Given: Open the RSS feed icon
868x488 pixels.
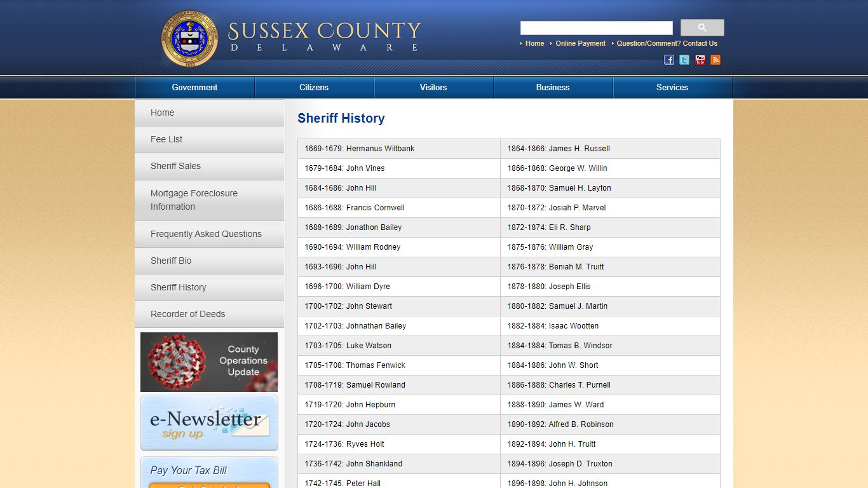Looking at the screenshot, I should tap(715, 60).
